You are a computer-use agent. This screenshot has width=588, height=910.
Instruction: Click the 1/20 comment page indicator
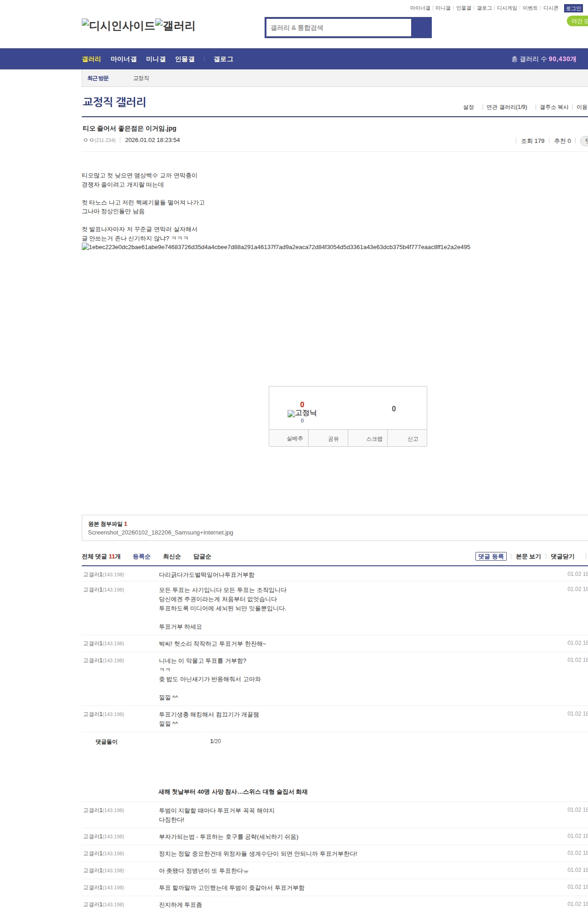click(x=215, y=741)
